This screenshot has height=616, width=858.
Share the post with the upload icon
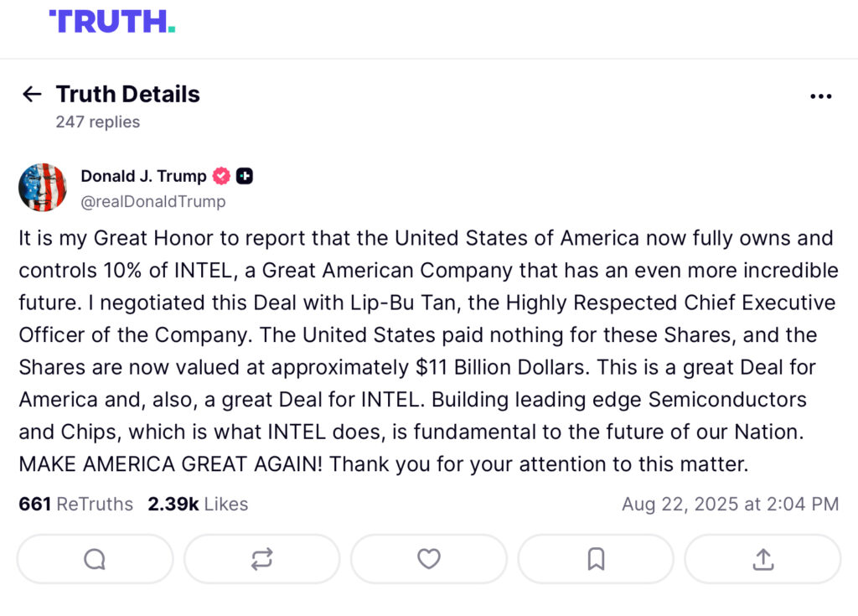(762, 559)
